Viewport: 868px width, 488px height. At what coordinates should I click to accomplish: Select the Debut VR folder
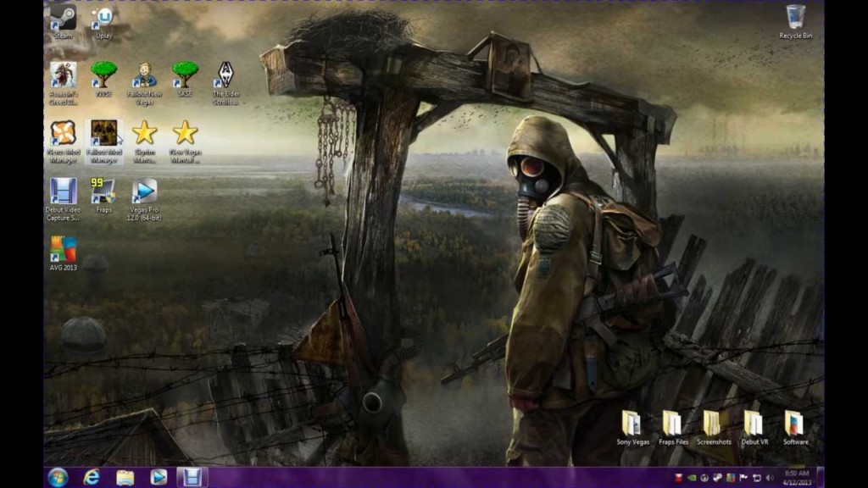754,428
